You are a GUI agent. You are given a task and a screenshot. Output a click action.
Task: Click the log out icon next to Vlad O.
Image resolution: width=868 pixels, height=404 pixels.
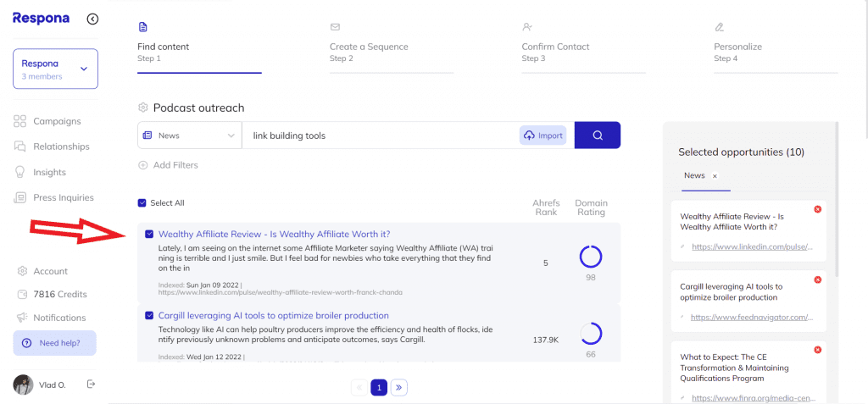[x=92, y=384]
